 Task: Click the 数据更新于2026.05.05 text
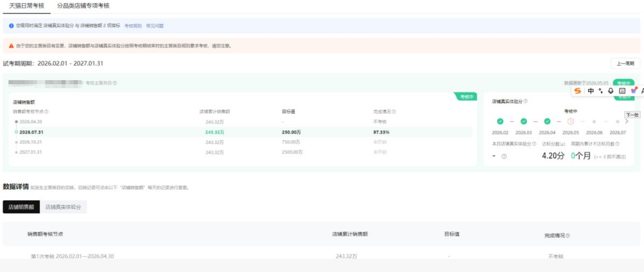586,83
